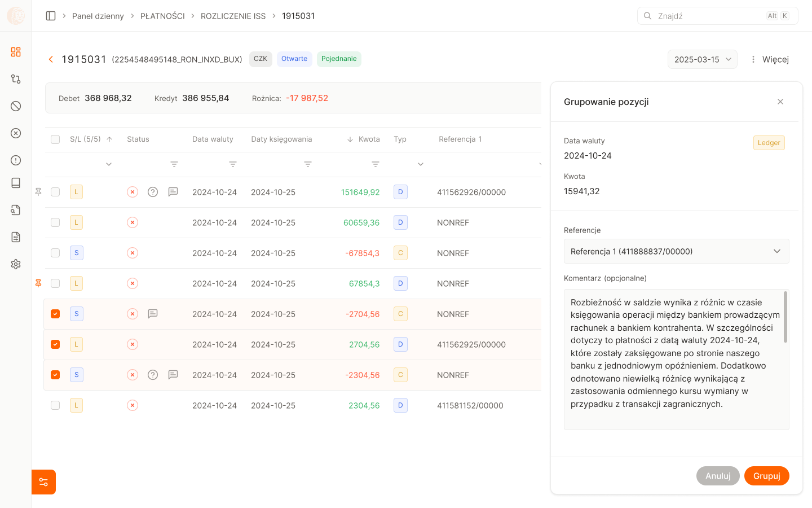Image resolution: width=812 pixels, height=508 pixels.
Task: Navigate to Panel dzienny breadcrumb
Action: click(x=98, y=16)
